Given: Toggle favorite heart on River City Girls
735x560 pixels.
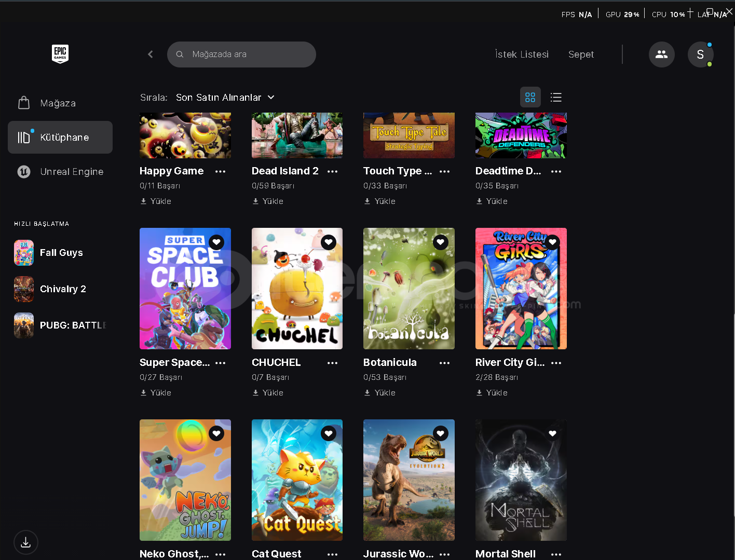Looking at the screenshot, I should tap(553, 242).
